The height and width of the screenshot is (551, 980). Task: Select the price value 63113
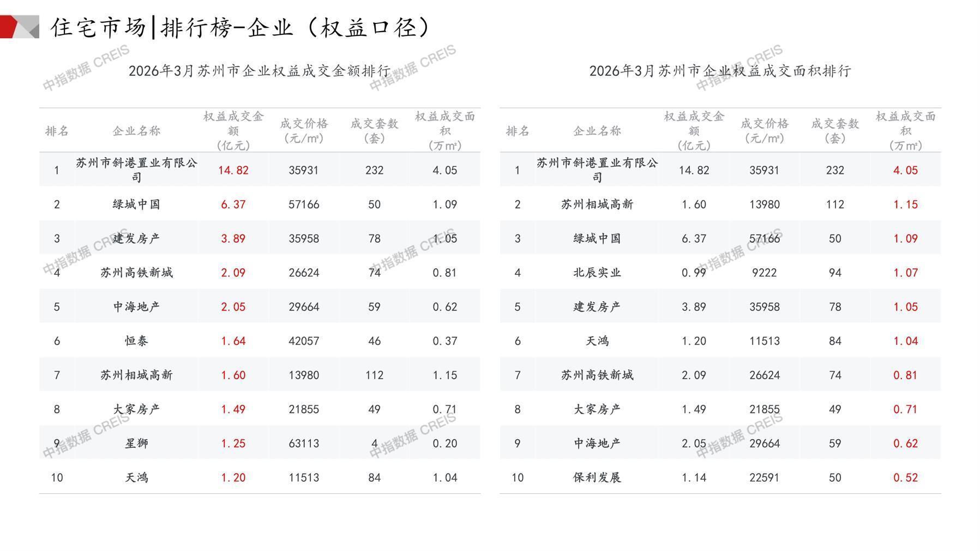tap(304, 444)
